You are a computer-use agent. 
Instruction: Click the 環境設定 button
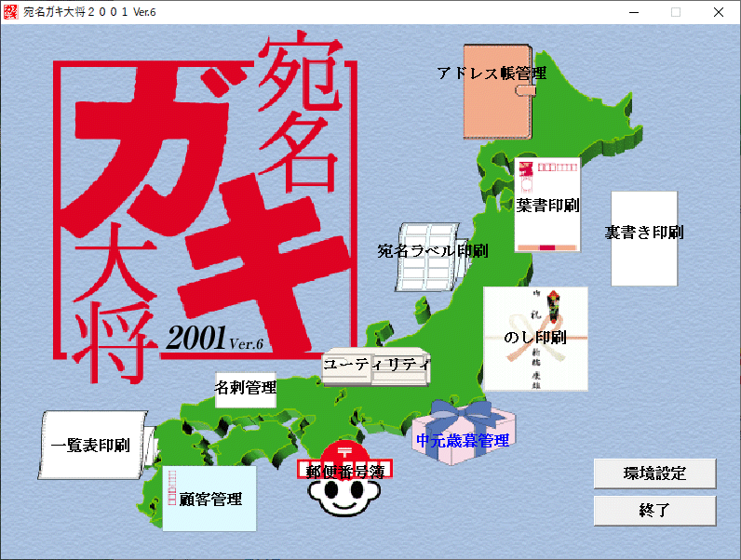coord(655,473)
